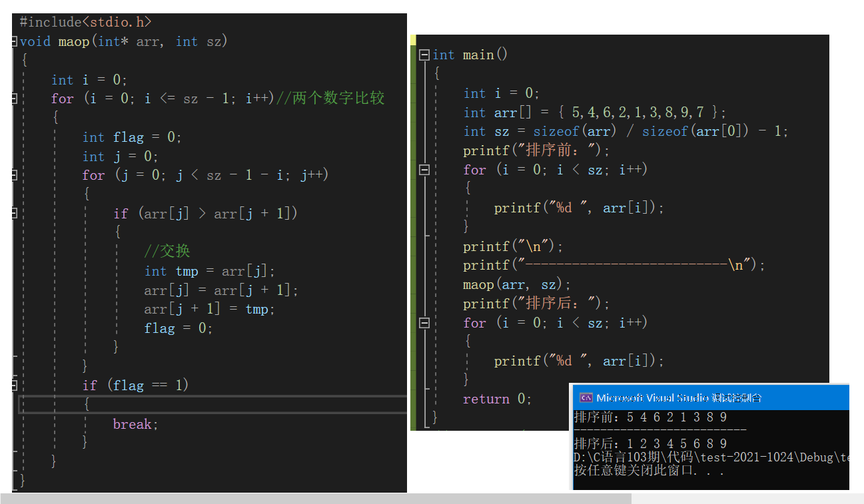The image size is (864, 504).
Task: Click the //两个数字比较 comment
Action: 330,99
